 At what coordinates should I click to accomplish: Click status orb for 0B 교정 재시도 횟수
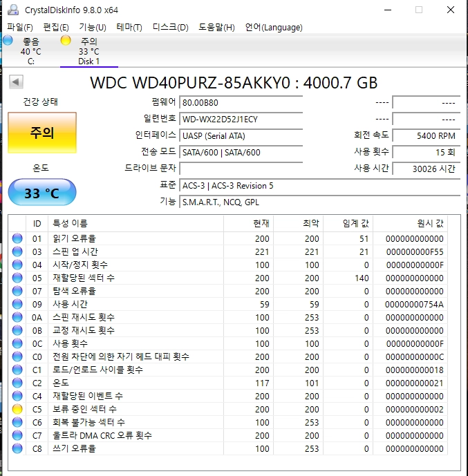tap(17, 330)
